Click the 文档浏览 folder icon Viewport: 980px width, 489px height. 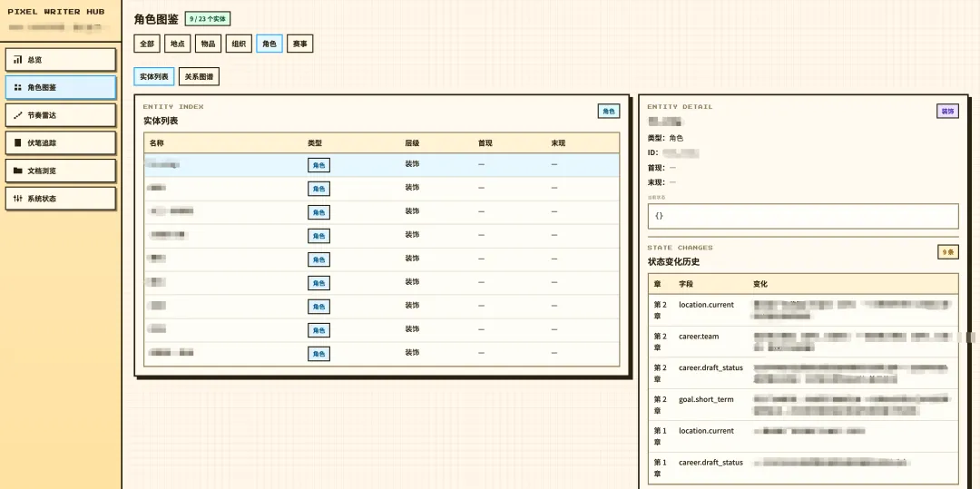pos(17,171)
